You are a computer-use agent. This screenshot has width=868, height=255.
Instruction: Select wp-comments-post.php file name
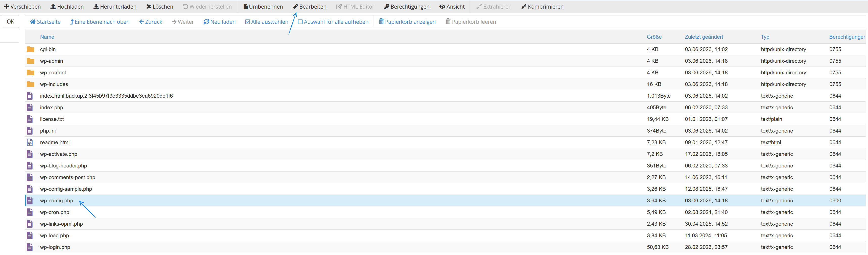coord(67,177)
